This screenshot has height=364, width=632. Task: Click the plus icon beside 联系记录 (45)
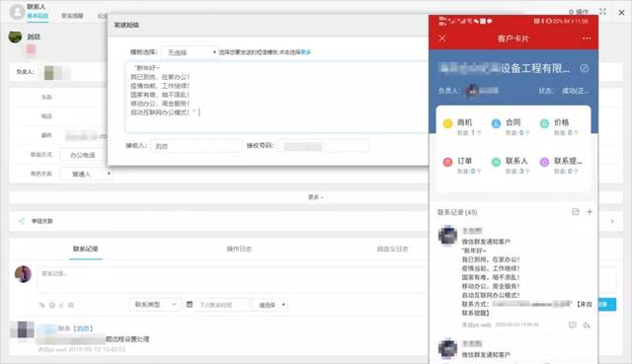tap(590, 212)
